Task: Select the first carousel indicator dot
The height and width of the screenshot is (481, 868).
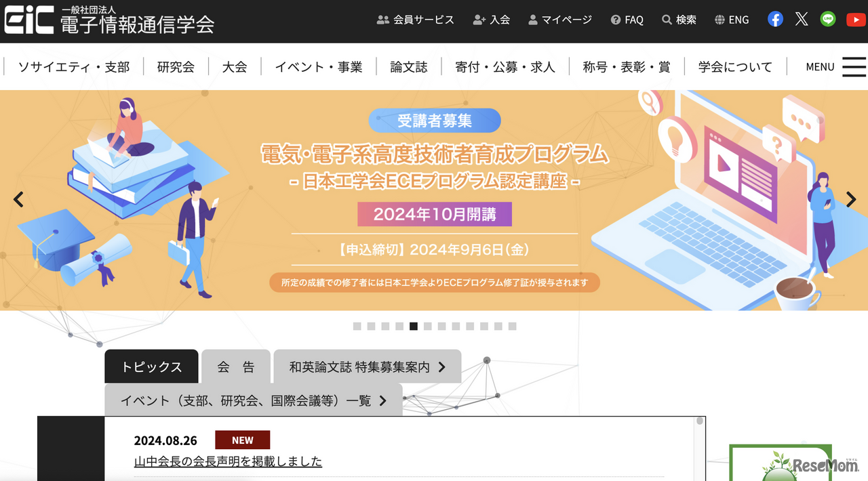Action: tap(357, 327)
